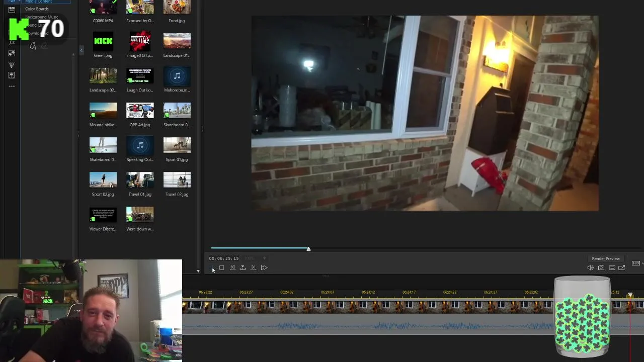This screenshot has width=644, height=362.
Task: Click the timeline ruler at 06:24:22
Action: (449, 292)
